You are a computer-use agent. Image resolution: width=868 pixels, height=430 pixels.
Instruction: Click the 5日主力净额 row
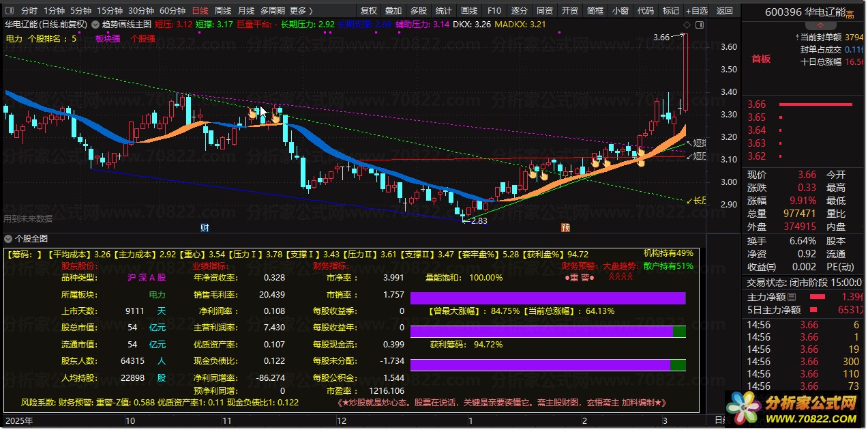pyautogui.click(x=805, y=310)
